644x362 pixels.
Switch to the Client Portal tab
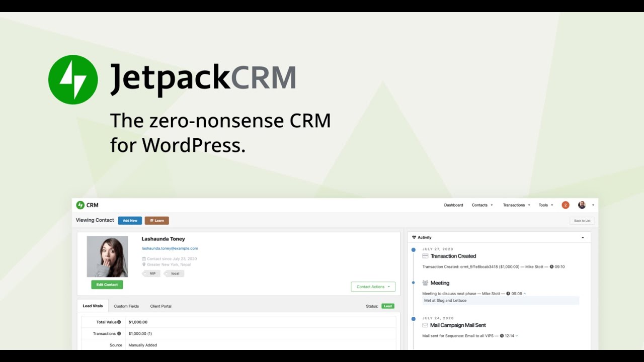[x=161, y=306]
